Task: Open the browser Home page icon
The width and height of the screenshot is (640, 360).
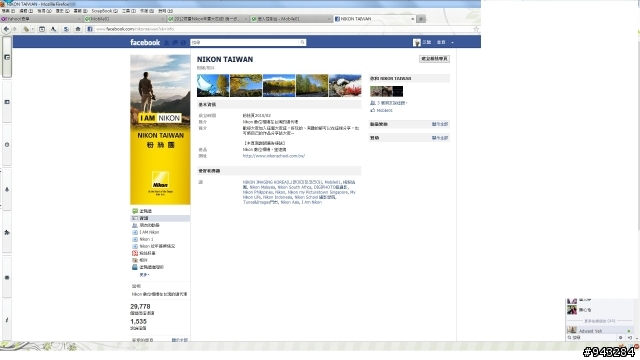Action: (78, 29)
